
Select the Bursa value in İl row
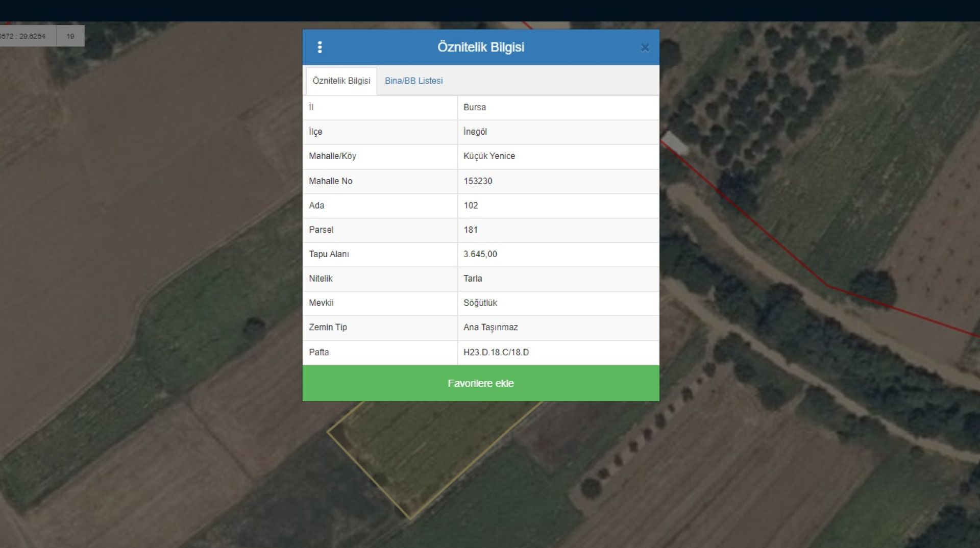pyautogui.click(x=474, y=107)
